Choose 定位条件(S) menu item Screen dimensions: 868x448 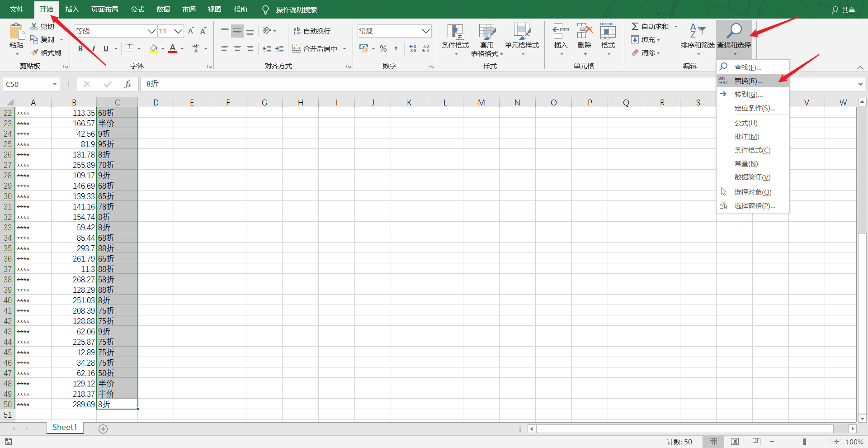753,108
